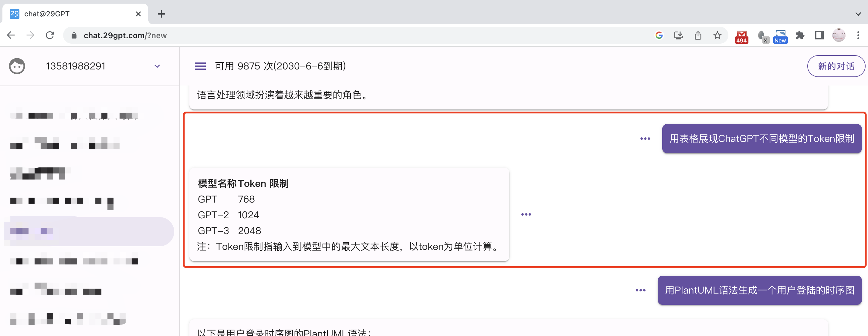Click the browser forward arrow
This screenshot has height=336, width=868.
(x=30, y=35)
